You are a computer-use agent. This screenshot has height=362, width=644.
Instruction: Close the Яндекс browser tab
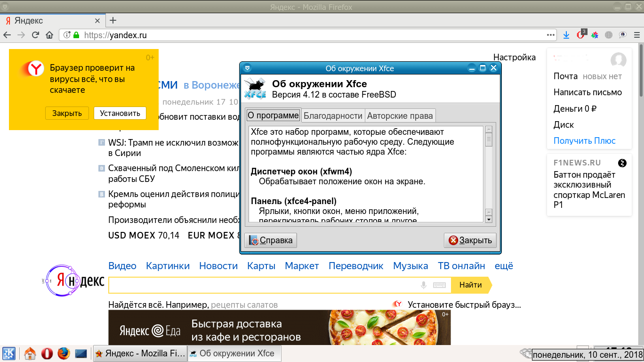pyautogui.click(x=98, y=21)
